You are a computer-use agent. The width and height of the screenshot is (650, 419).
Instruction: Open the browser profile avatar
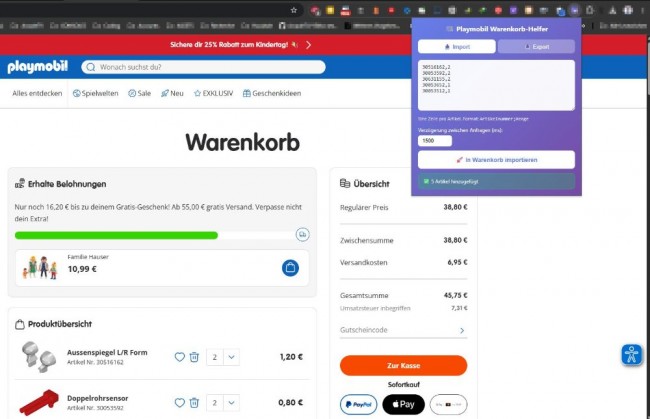pos(628,10)
